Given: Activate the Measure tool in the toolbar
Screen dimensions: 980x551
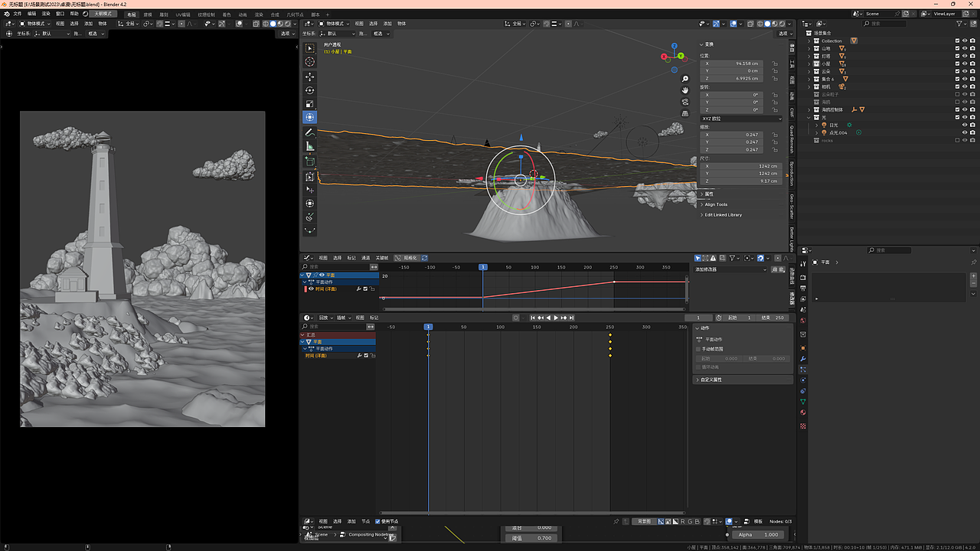Looking at the screenshot, I should click(309, 145).
